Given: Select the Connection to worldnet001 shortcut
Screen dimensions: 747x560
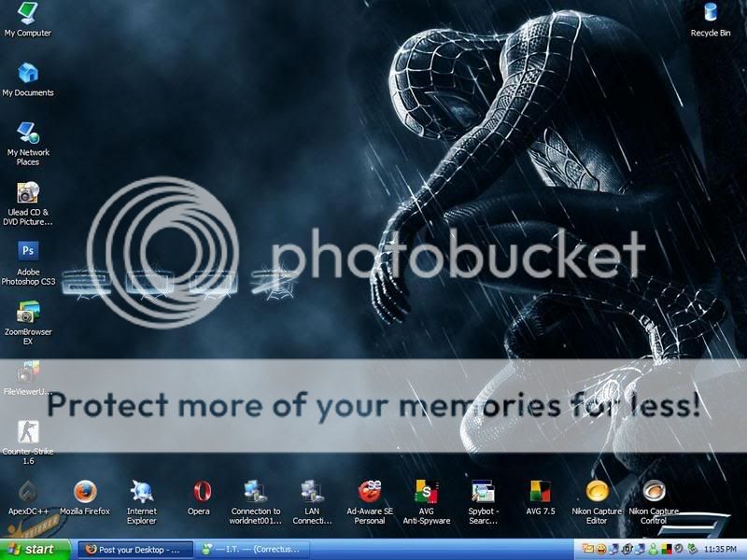Looking at the screenshot, I should [x=255, y=502].
